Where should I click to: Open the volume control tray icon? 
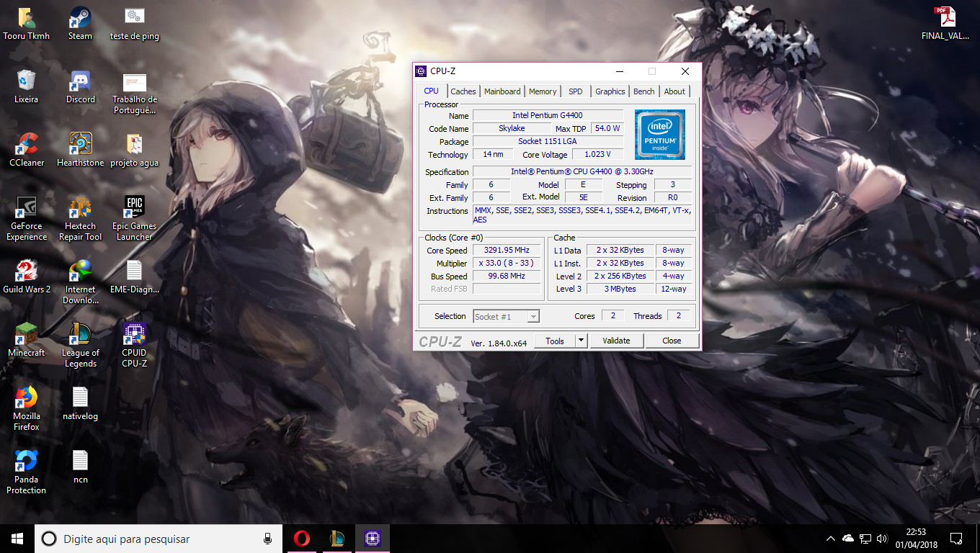click(x=882, y=539)
